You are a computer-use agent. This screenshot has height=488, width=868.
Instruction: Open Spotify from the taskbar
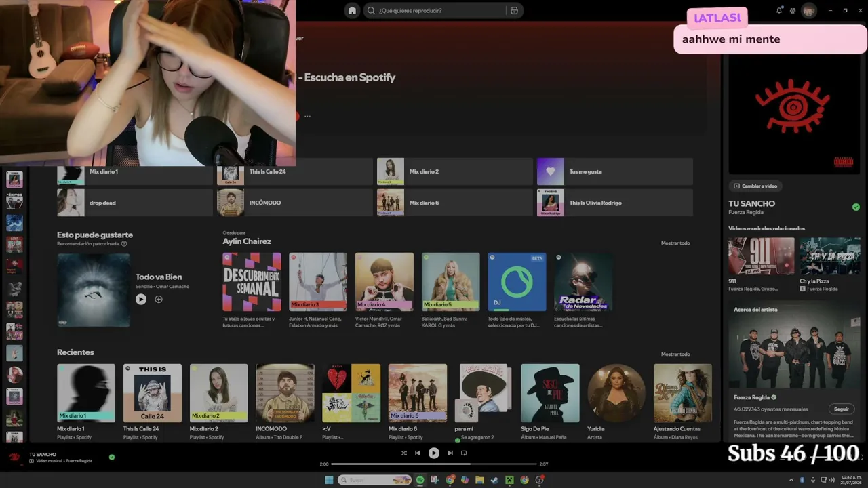coord(420,480)
